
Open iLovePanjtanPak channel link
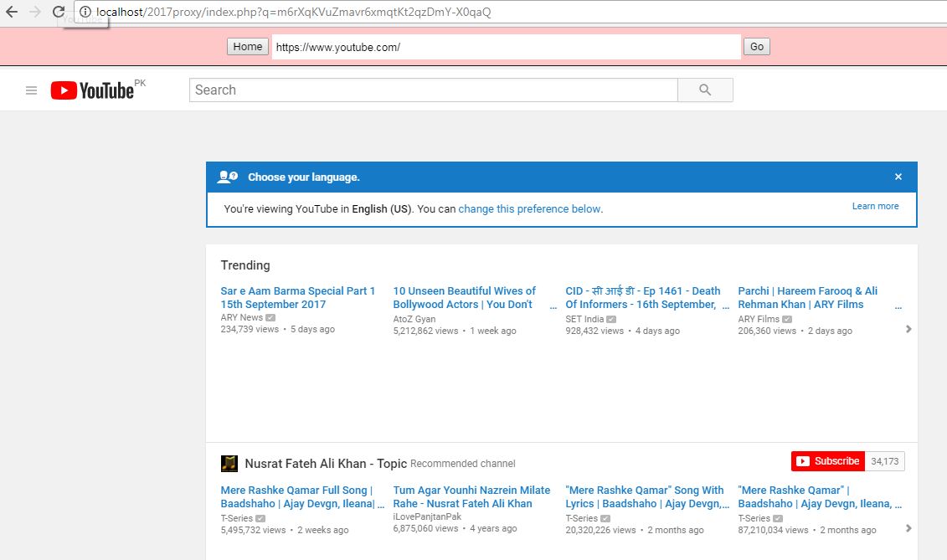tap(427, 517)
